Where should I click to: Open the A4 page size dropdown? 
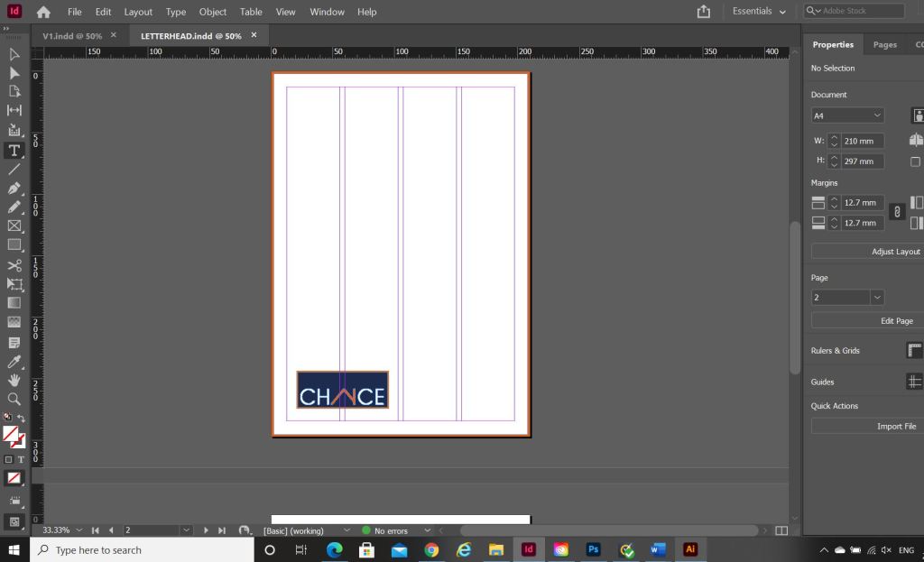[847, 115]
